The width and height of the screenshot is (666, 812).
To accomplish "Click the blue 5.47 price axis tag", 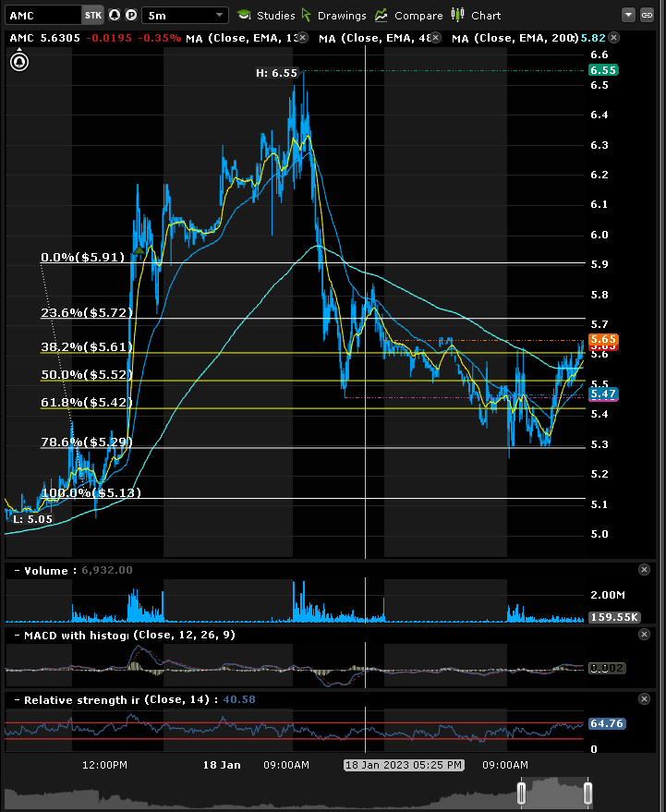I will pyautogui.click(x=603, y=394).
